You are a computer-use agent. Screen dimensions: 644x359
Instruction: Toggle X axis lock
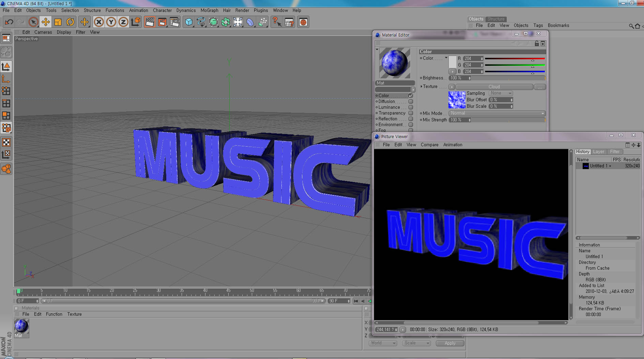pyautogui.click(x=99, y=22)
